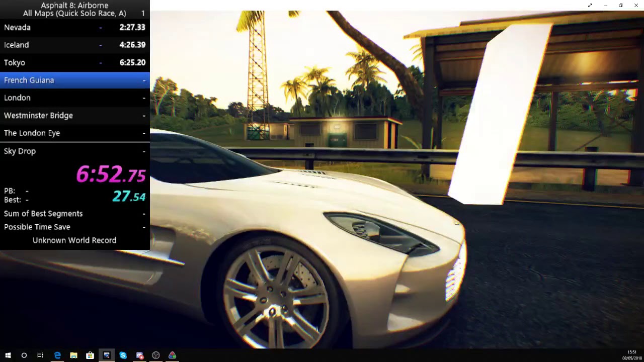Click the Nevada split time 2:27.33

coord(132,27)
